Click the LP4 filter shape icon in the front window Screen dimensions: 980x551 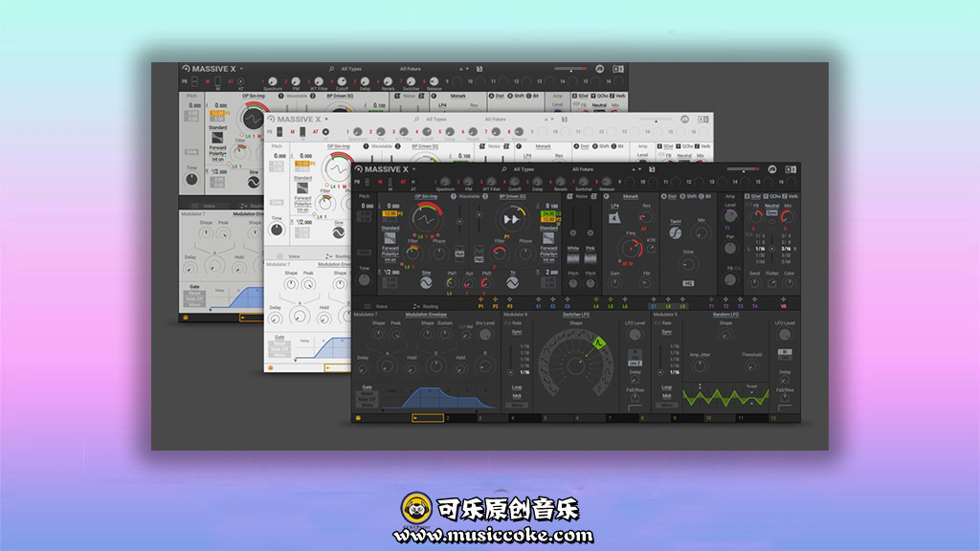tap(614, 217)
